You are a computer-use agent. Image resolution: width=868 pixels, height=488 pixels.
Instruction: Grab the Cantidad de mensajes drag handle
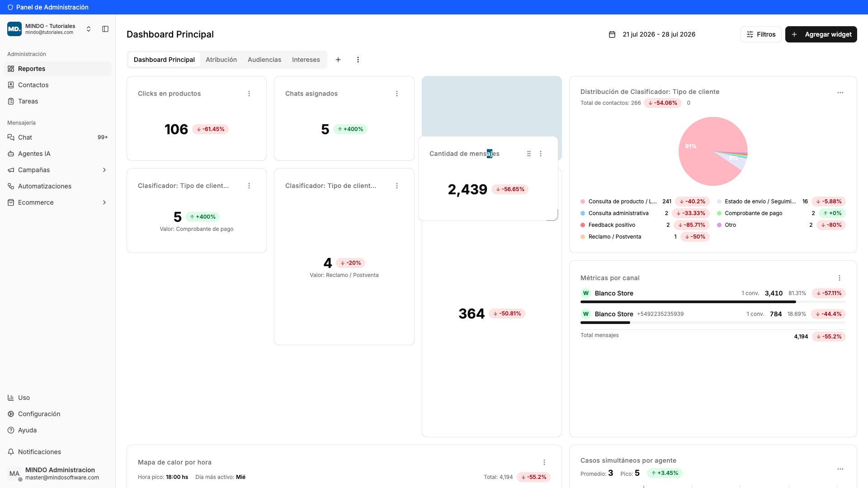click(x=529, y=154)
